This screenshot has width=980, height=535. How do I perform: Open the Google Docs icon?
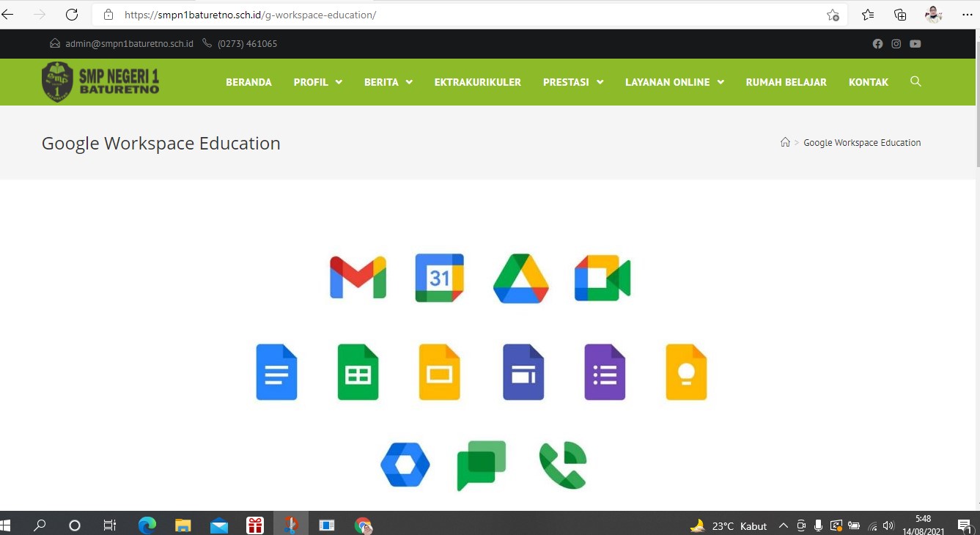click(x=276, y=372)
